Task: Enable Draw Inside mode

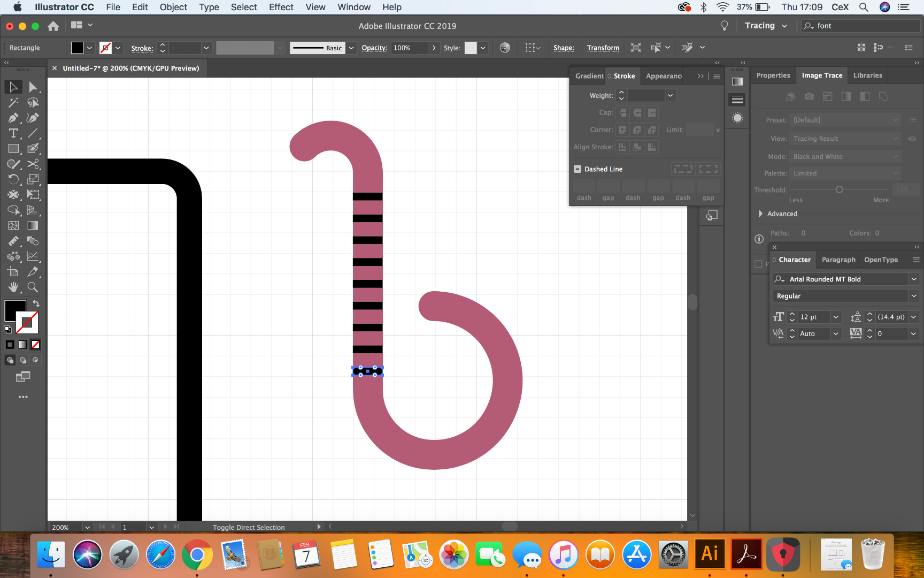Action: (35, 360)
